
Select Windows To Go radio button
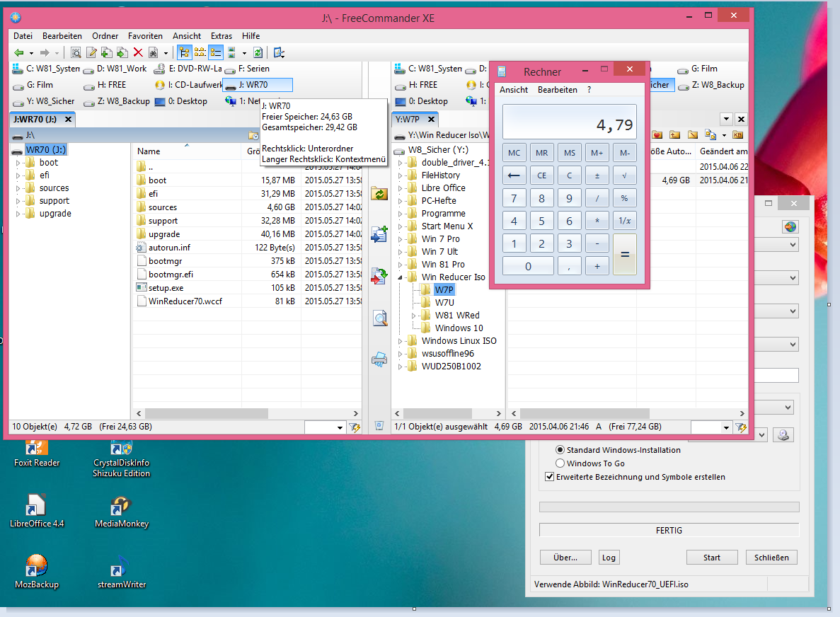pyautogui.click(x=560, y=463)
